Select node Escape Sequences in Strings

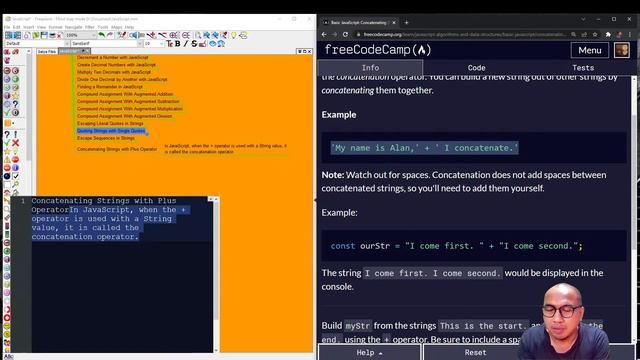tap(106, 138)
